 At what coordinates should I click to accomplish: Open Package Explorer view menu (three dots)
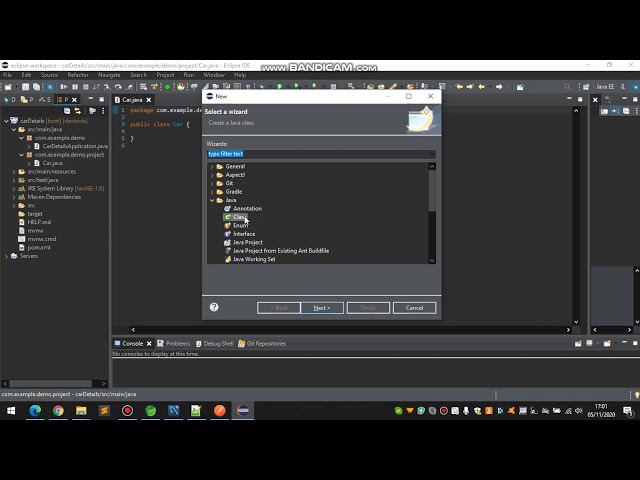point(103,111)
